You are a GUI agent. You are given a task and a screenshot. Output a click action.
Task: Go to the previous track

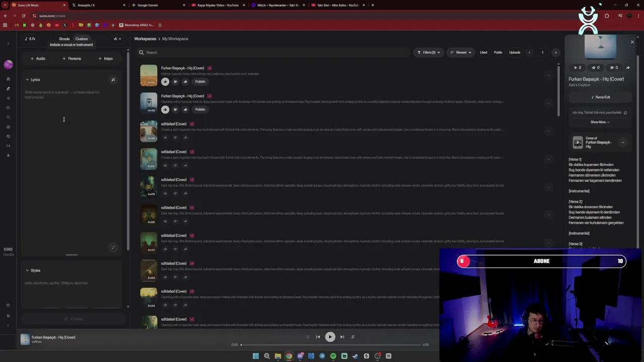pos(318,337)
